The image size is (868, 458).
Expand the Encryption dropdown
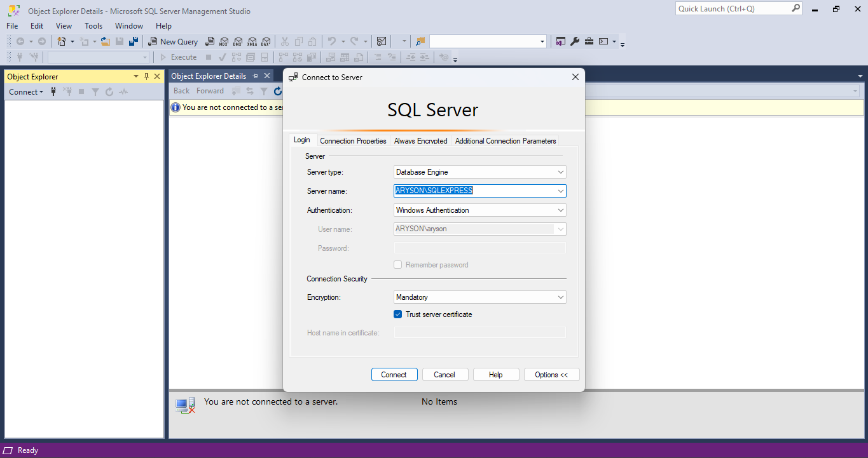point(560,297)
